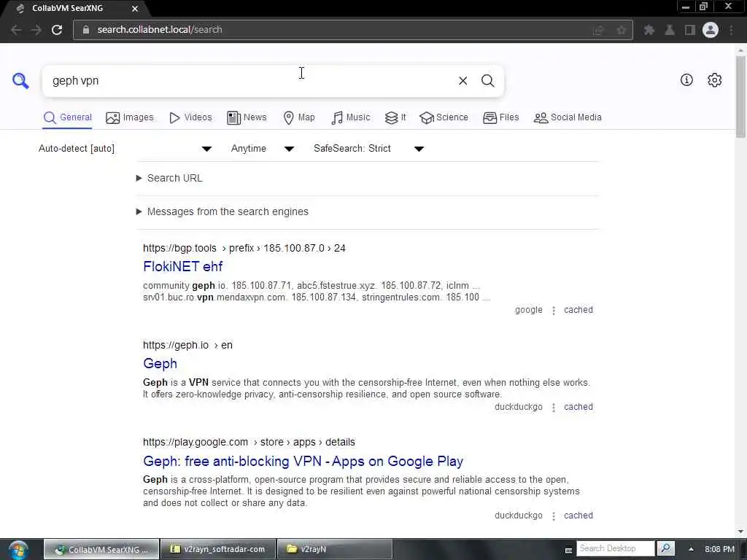Open the SafeSearch: Strict dropdown
747x560 pixels.
click(x=368, y=149)
